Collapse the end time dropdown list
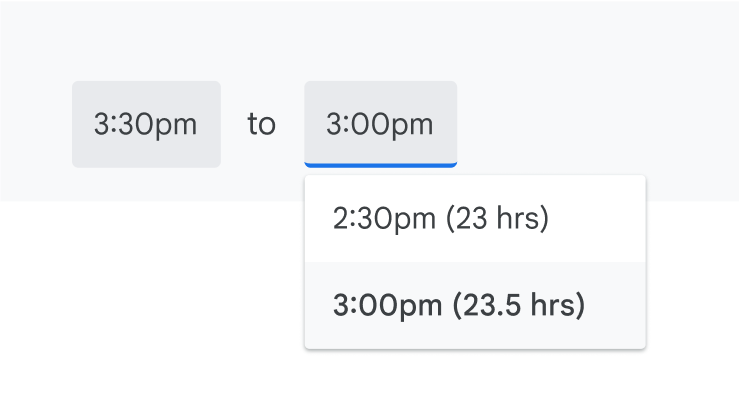 (380, 124)
